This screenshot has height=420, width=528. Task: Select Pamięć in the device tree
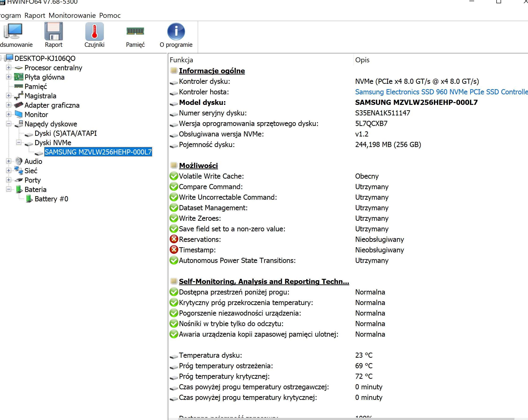point(36,86)
